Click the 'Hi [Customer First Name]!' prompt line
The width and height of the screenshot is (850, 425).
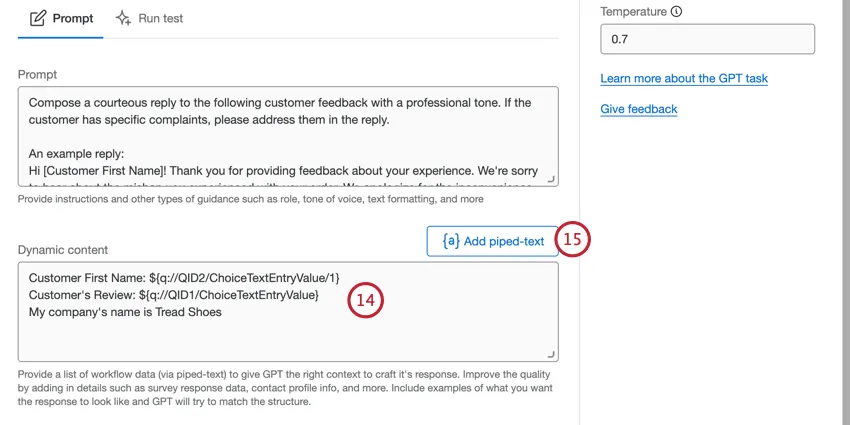coord(279,171)
